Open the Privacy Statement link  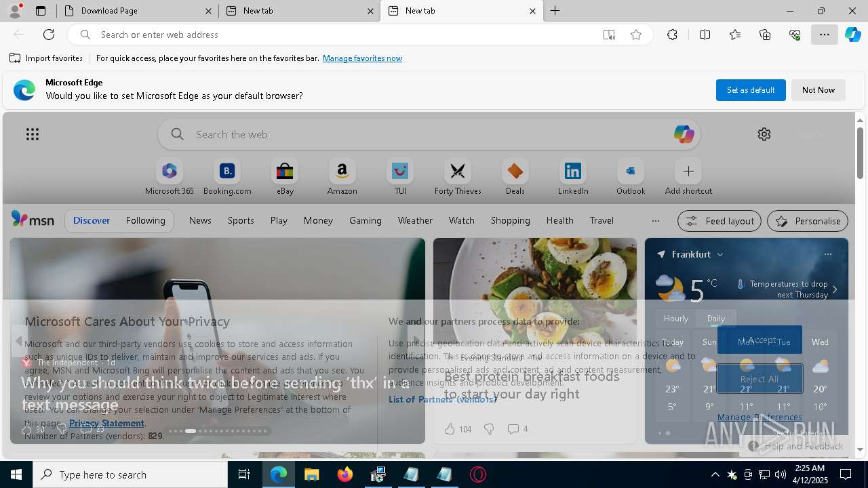coord(106,423)
